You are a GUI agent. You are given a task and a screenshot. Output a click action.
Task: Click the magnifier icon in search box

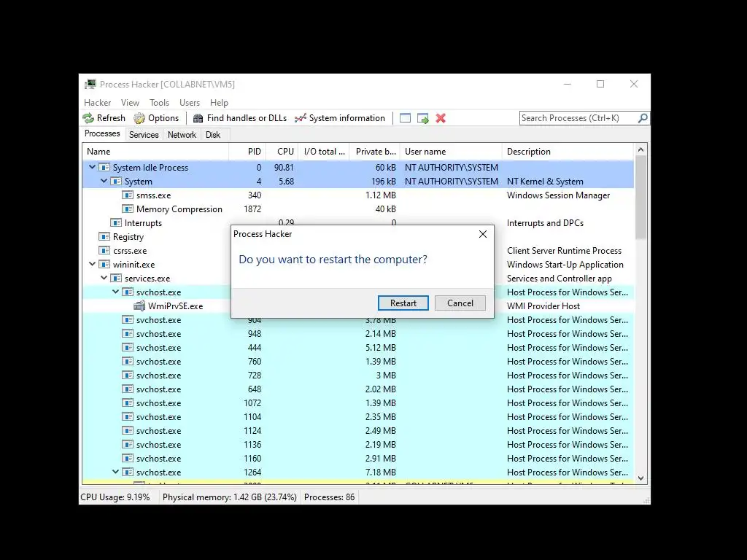642,117
